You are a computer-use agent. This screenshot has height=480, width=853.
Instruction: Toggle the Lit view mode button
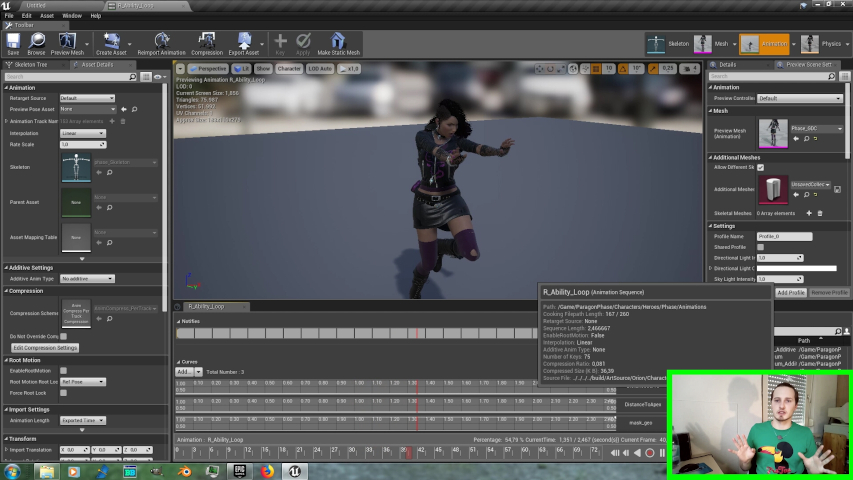(241, 69)
